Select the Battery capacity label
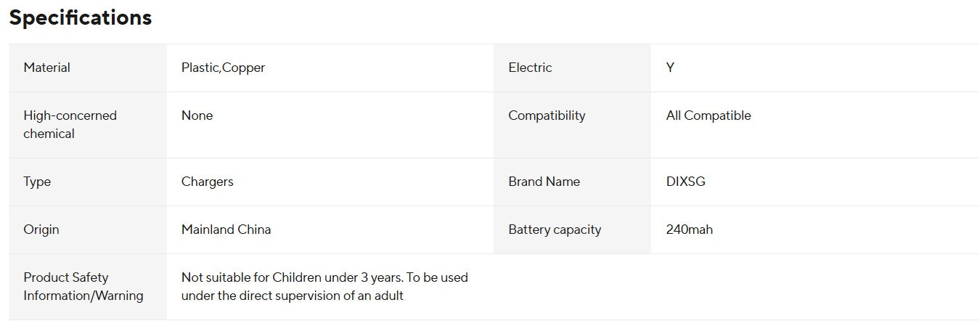980x329 pixels. pyautogui.click(x=555, y=230)
